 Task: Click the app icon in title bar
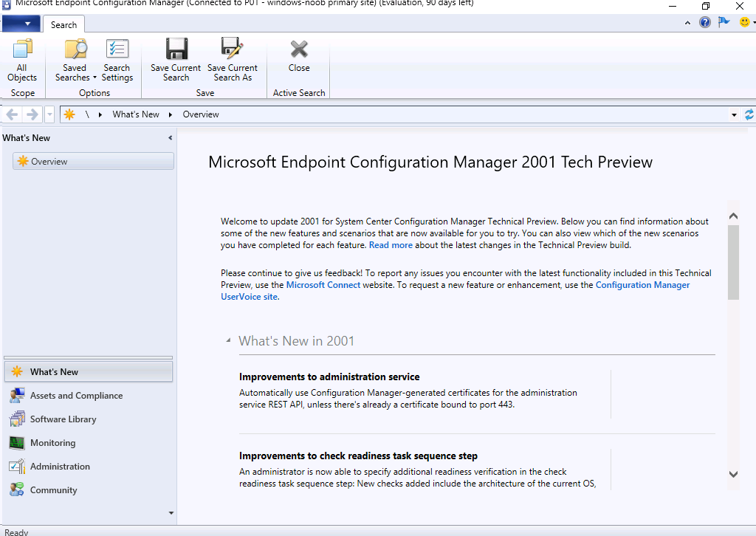point(6,4)
